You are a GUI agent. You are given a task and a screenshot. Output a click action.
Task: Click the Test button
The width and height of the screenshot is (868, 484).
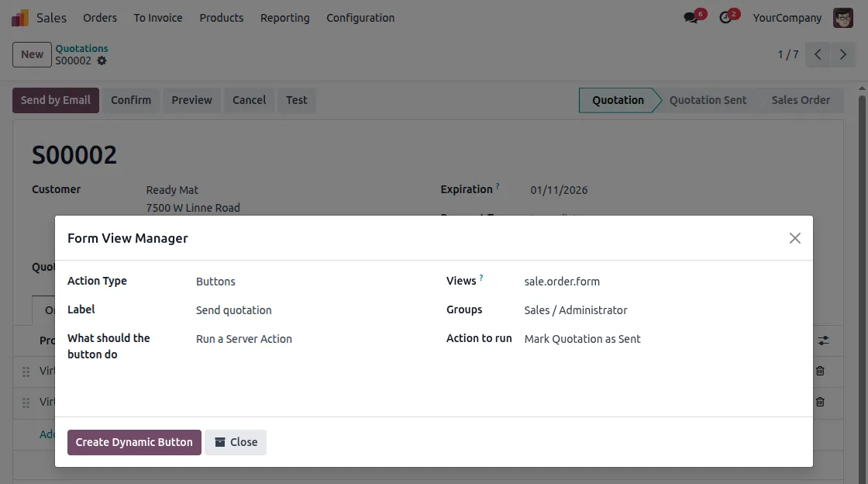(x=297, y=99)
